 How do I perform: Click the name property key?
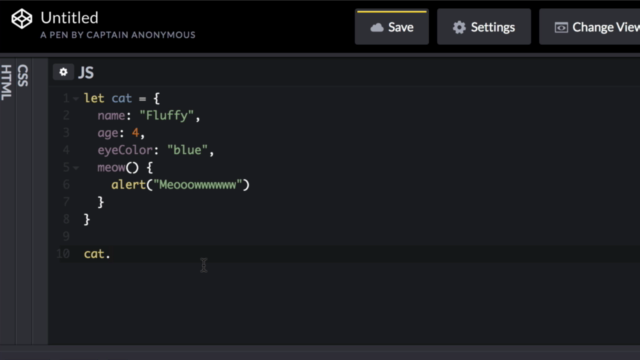[x=111, y=116]
